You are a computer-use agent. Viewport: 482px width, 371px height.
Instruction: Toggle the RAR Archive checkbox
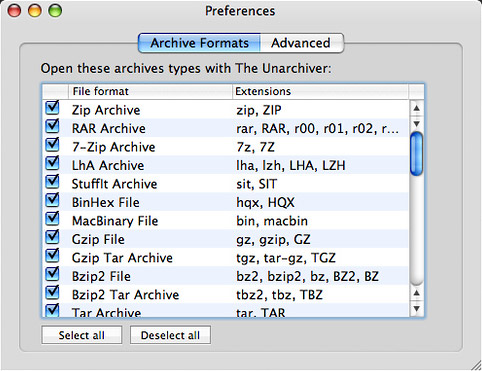tap(52, 127)
